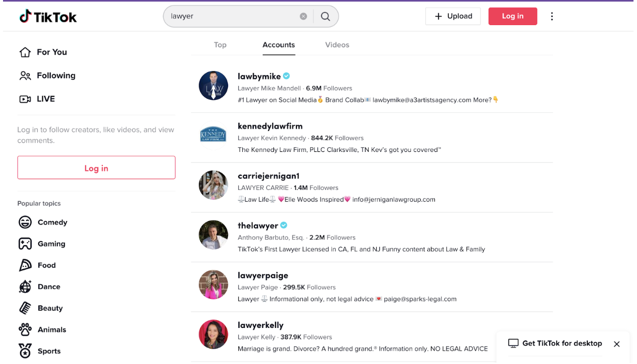
Task: Click lawbymike's verified badge
Action: pos(286,76)
